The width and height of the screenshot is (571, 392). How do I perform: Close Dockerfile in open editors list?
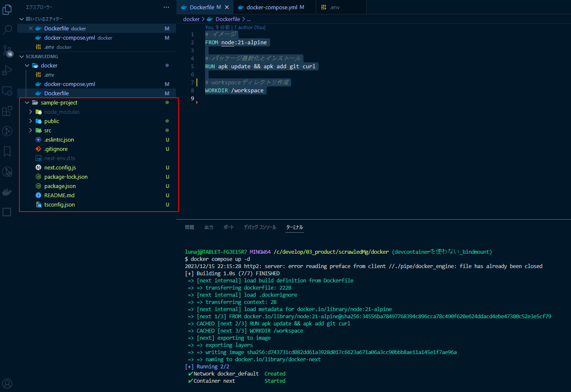coord(31,28)
